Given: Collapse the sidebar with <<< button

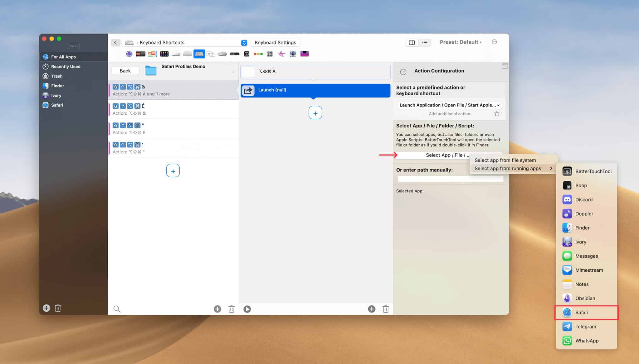Looking at the screenshot, I should (73, 46).
